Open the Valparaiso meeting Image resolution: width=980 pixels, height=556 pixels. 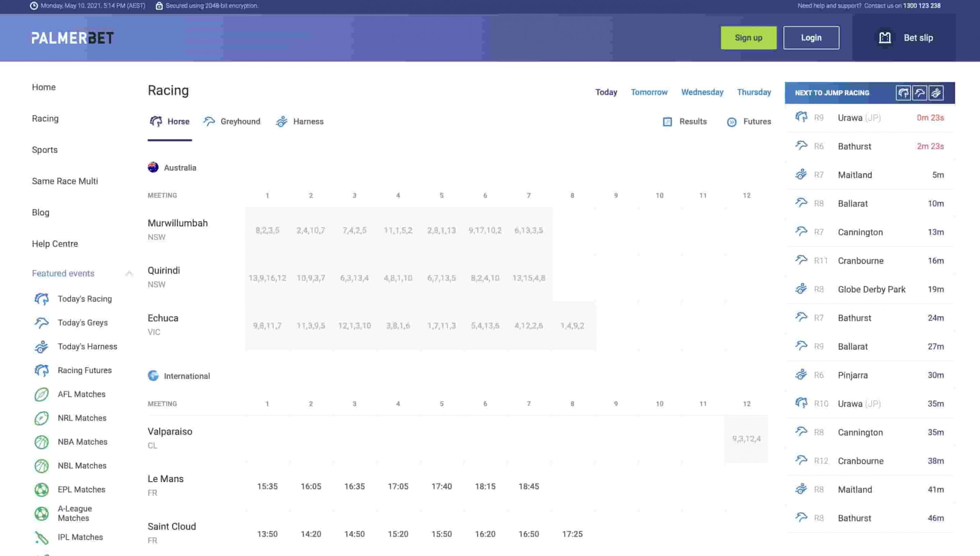(x=170, y=432)
